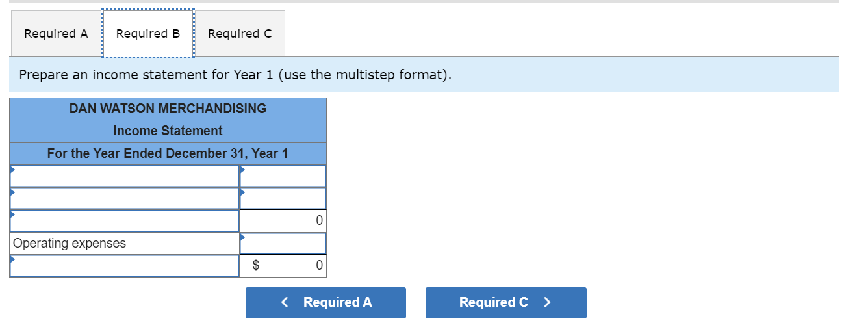The image size is (868, 325).
Task: Select the Required B tab
Action: (x=148, y=34)
